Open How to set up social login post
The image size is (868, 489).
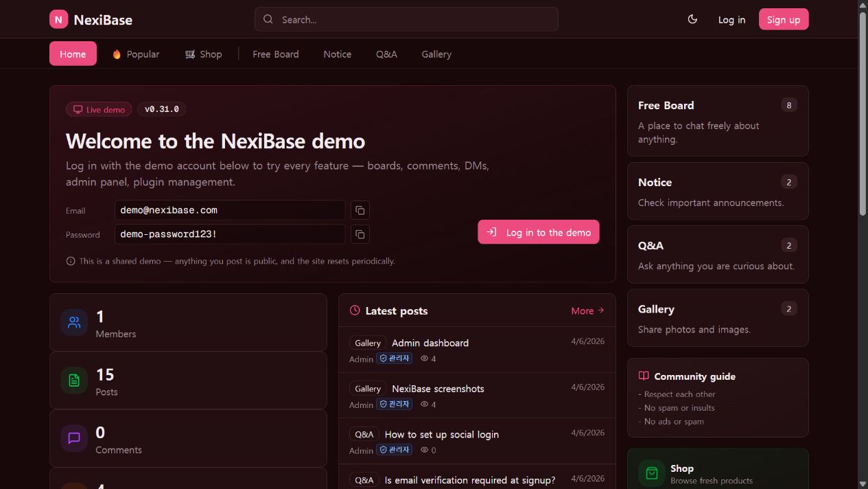[442, 435]
